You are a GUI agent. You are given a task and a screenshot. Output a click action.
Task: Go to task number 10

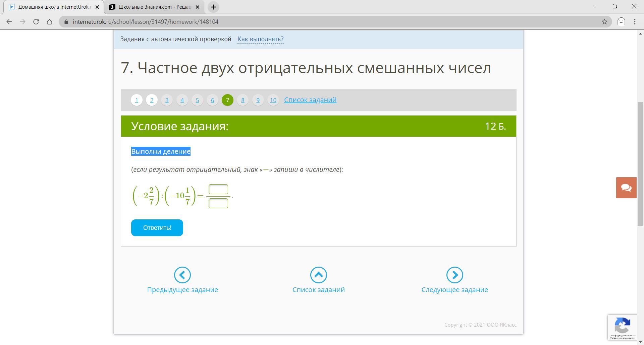pyautogui.click(x=273, y=100)
